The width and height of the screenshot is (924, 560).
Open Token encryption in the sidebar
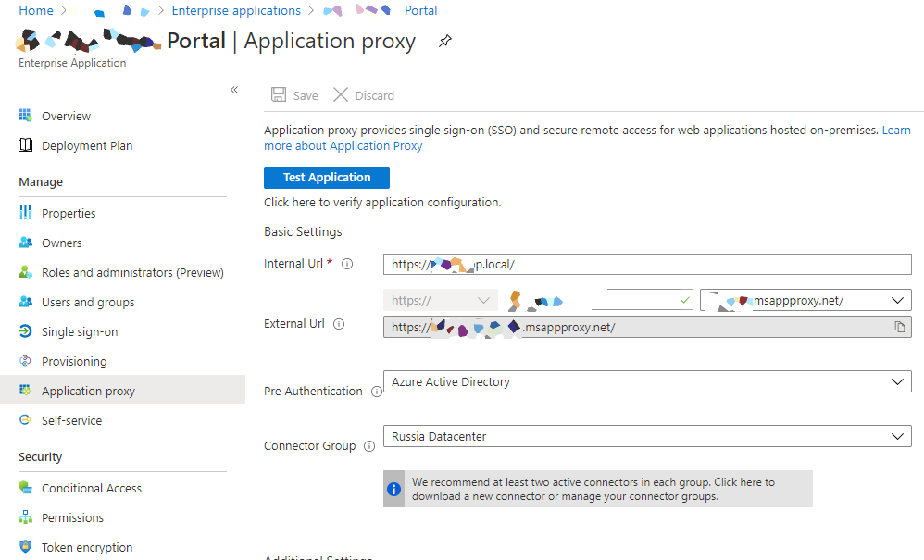point(87,547)
